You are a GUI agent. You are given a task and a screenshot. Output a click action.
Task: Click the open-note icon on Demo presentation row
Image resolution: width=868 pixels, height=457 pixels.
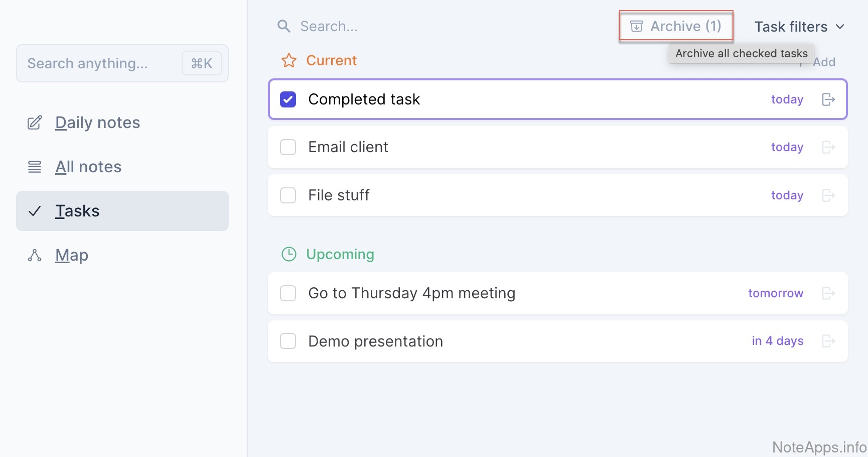click(x=828, y=341)
